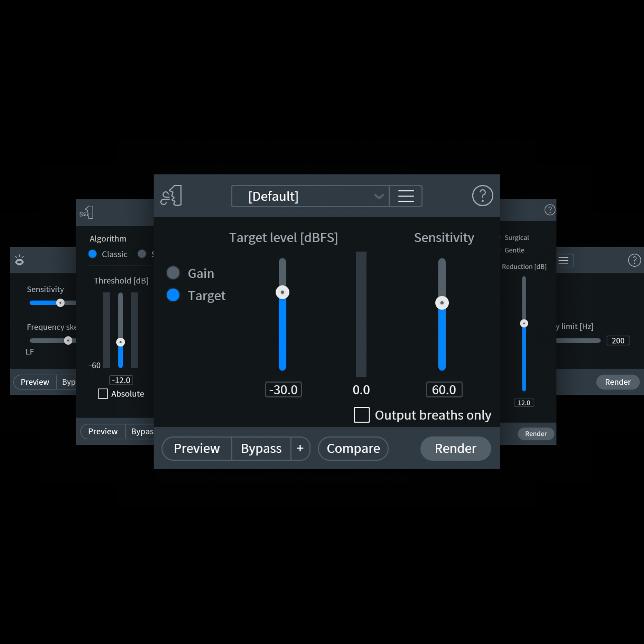Open the hamburger menu next to the preset selector

point(405,196)
